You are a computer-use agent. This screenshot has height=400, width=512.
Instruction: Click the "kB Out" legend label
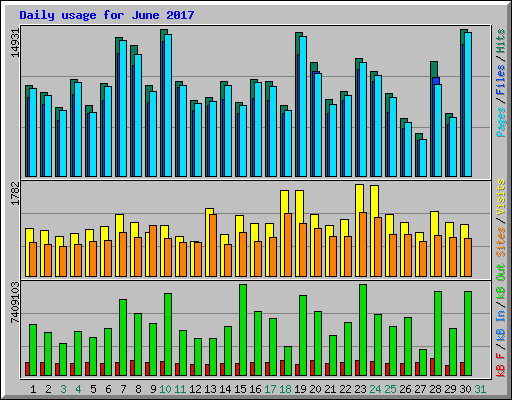pos(500,282)
